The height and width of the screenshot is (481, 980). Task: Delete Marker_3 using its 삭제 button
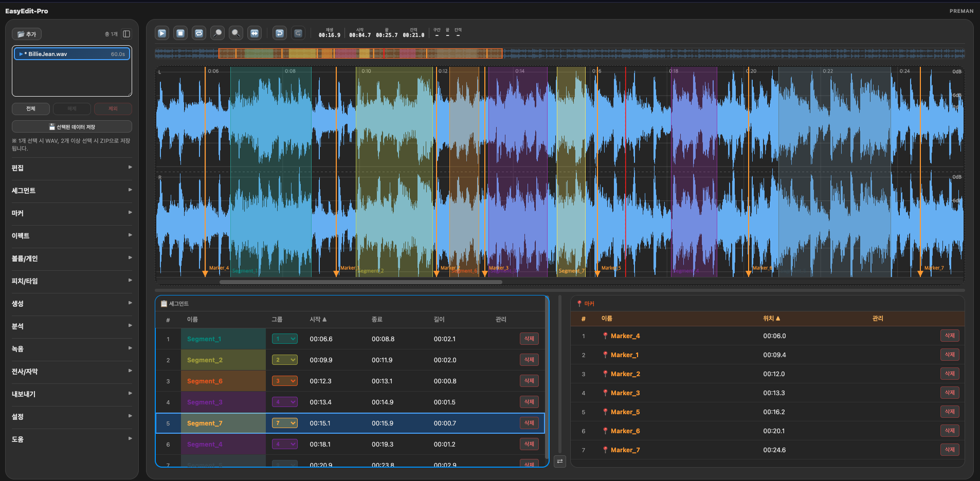(x=949, y=393)
